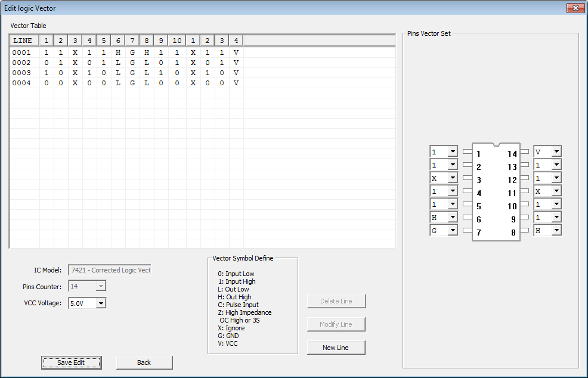Click the LINE column header
Screen dimensions: 588x378
coord(23,41)
